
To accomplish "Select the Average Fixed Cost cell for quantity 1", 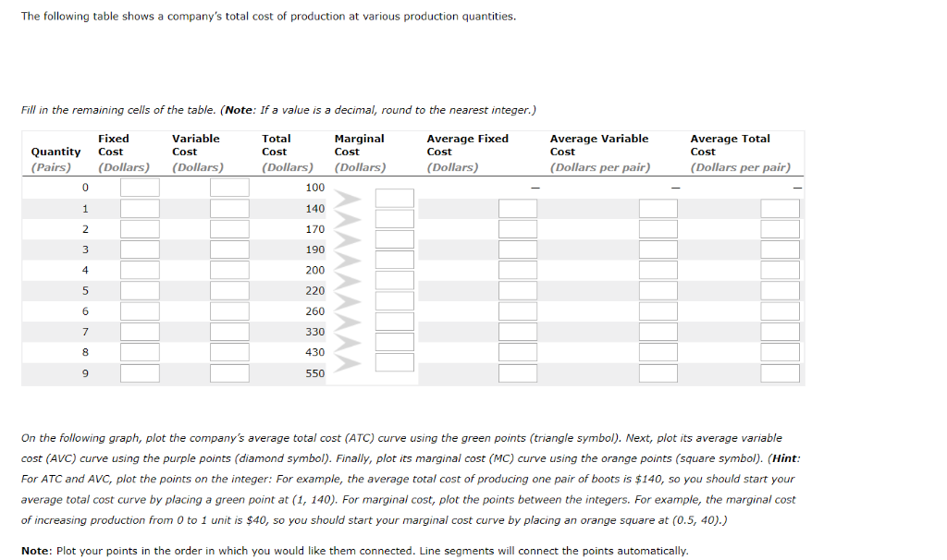I will pyautogui.click(x=518, y=208).
